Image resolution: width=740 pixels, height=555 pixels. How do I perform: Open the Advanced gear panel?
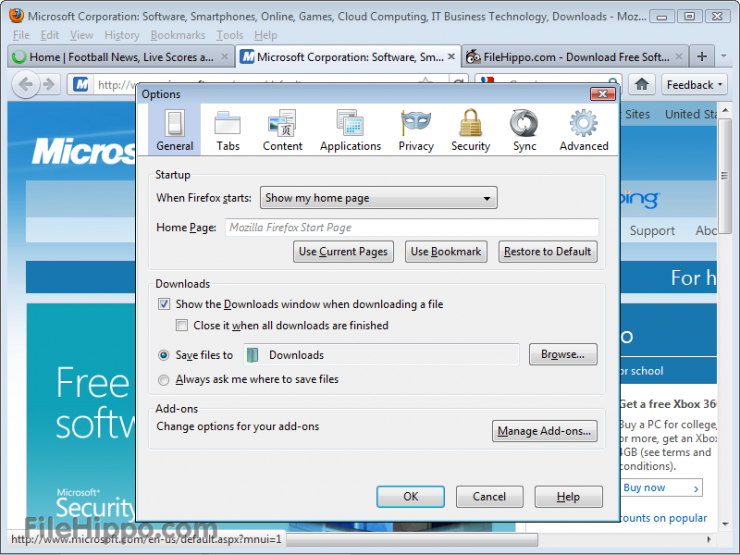584,131
